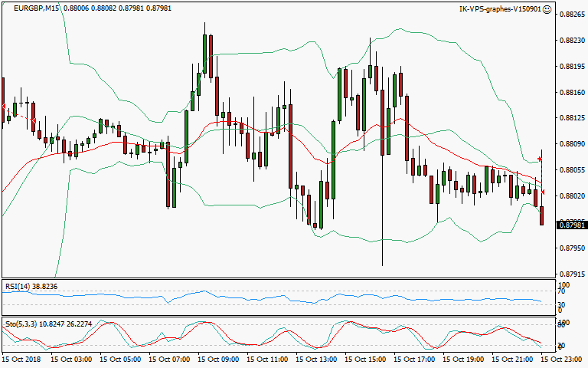Click the red arrow marker at the far-left chart edge
Image resolution: width=588 pixels, height=368 pixels.
click(x=3, y=105)
